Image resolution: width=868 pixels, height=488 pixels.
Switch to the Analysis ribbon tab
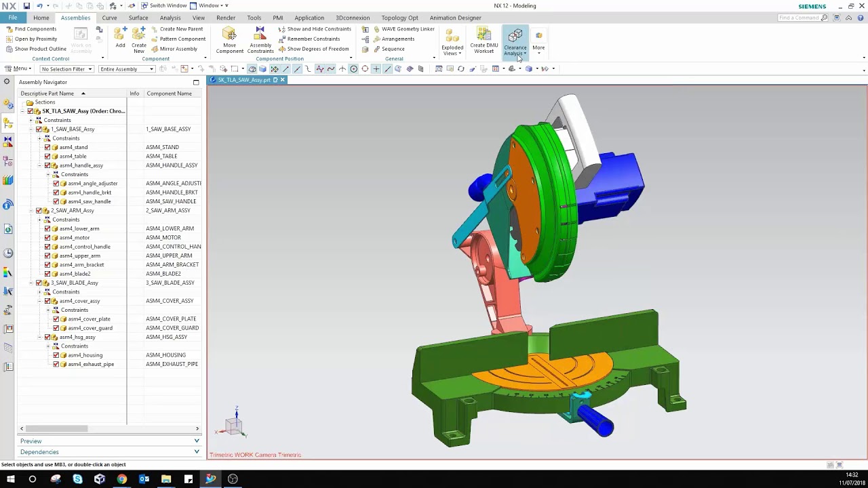[x=170, y=18]
